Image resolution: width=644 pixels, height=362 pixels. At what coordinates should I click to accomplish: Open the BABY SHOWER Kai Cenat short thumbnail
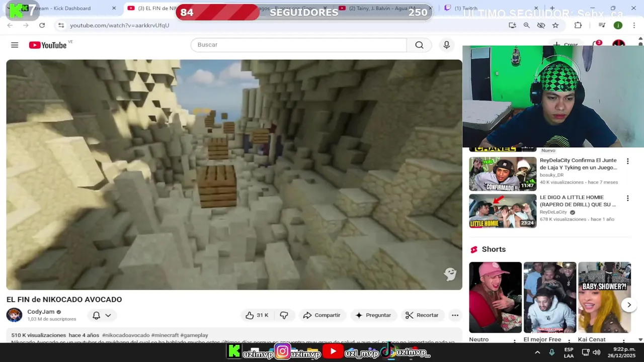click(604, 297)
